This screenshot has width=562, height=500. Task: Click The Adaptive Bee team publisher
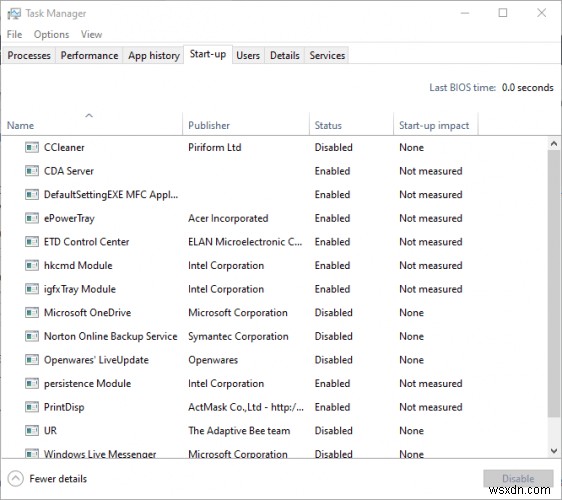[239, 431]
